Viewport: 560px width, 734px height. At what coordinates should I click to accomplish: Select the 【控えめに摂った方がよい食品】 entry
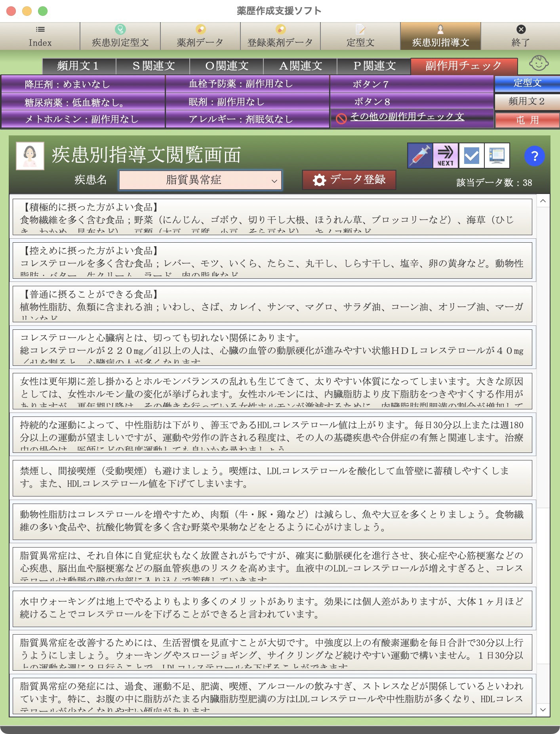point(272,260)
